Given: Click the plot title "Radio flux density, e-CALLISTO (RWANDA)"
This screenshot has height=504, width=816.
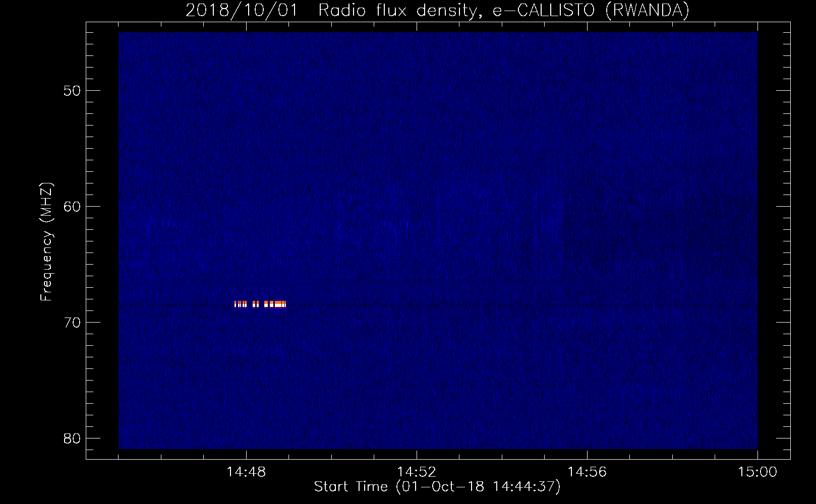Looking at the screenshot, I should pos(504,11).
